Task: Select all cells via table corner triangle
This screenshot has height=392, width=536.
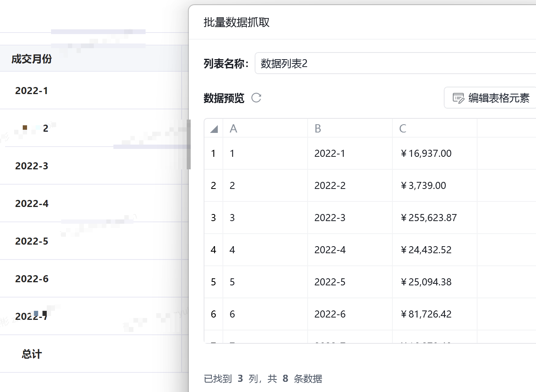Action: click(x=214, y=128)
